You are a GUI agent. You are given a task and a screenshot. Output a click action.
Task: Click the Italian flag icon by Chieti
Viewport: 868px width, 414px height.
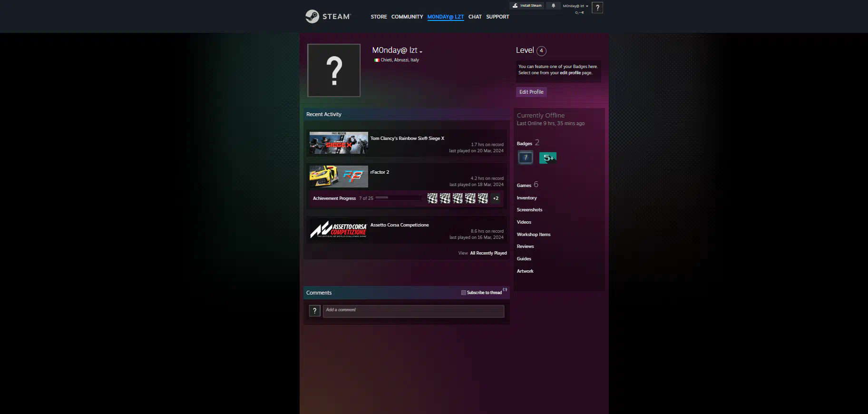pos(377,60)
